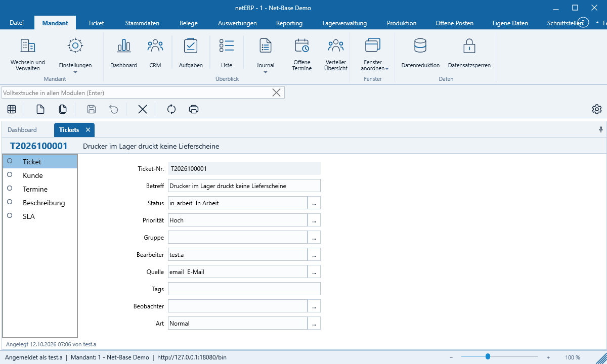Image resolution: width=607 pixels, height=364 pixels.
Task: Open Verteiler Übersicht
Action: (336, 55)
